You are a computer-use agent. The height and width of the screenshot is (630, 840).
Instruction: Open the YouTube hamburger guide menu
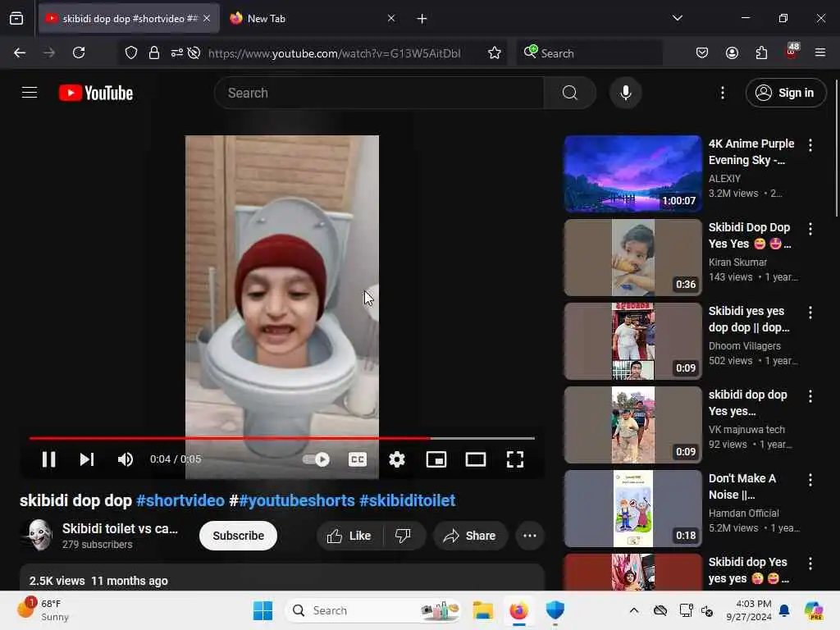[30, 93]
